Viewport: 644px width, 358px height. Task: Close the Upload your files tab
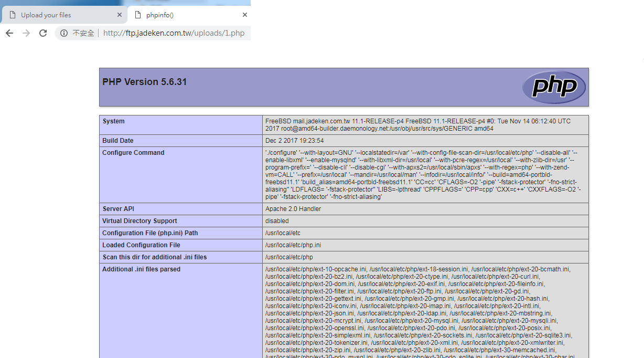pyautogui.click(x=120, y=15)
